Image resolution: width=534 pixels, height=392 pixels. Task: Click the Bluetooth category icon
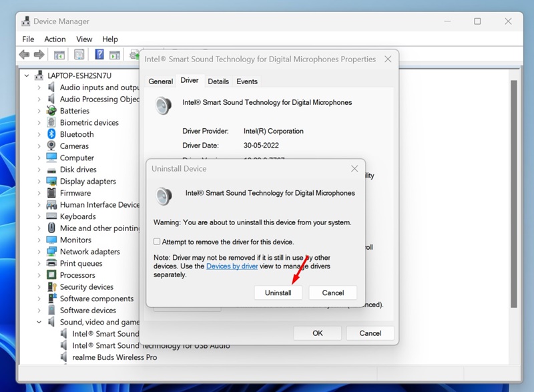(x=51, y=134)
